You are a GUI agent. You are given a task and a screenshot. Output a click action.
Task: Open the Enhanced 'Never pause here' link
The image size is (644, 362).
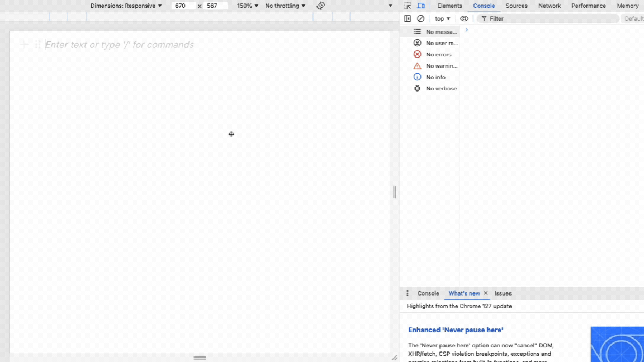456,330
